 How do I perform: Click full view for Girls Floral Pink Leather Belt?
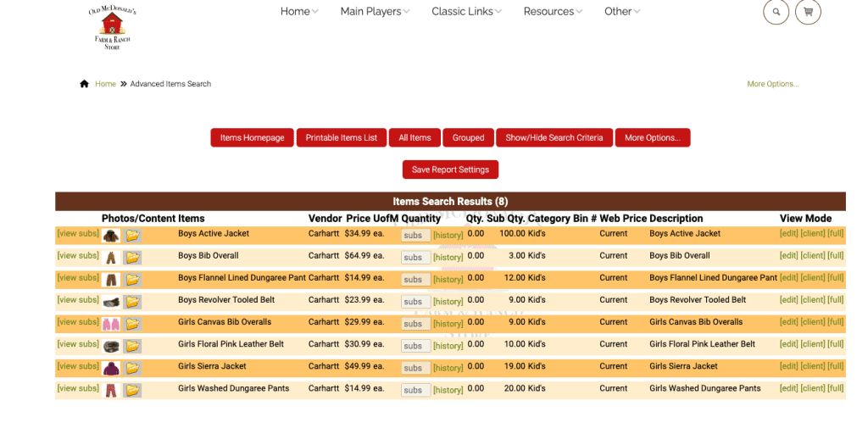(x=836, y=344)
